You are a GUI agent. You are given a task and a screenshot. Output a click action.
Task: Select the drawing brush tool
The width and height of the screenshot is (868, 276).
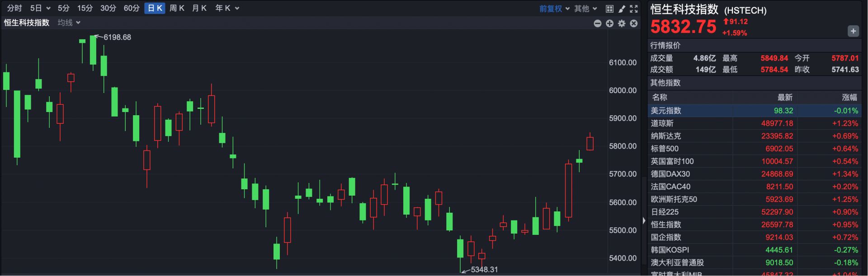[622, 9]
